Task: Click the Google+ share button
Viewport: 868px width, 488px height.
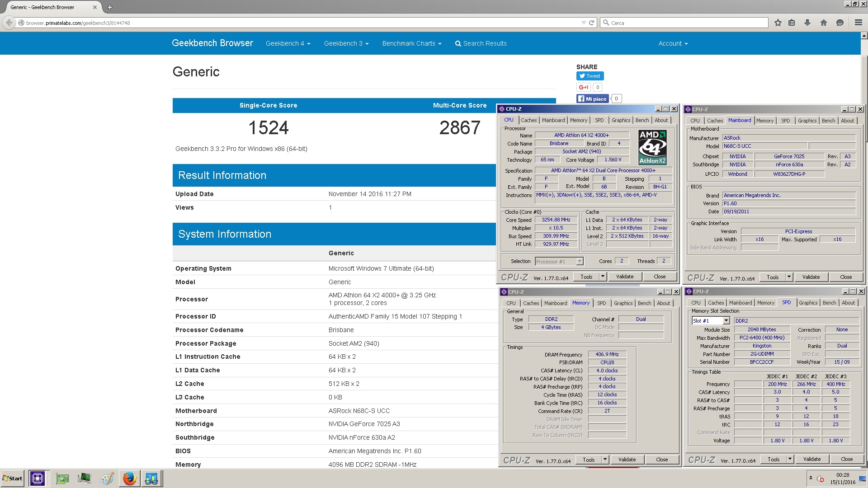Action: click(584, 87)
